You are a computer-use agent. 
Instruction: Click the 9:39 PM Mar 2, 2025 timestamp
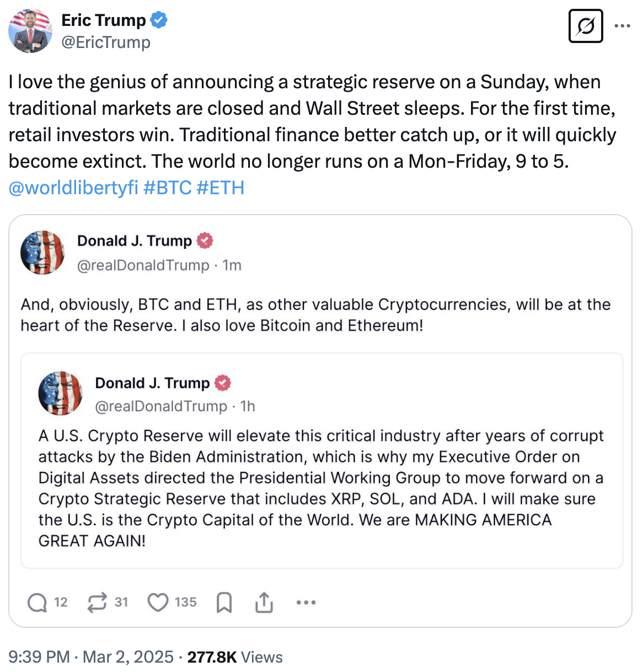point(91,657)
